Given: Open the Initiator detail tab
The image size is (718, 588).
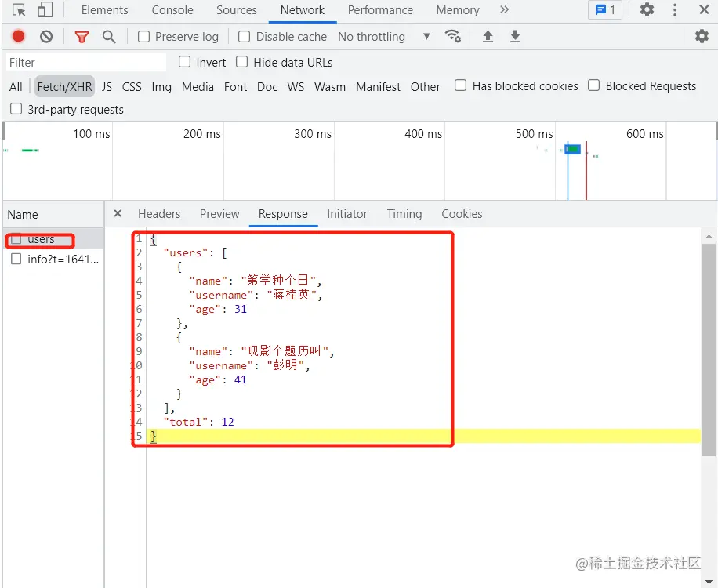Looking at the screenshot, I should tap(346, 214).
